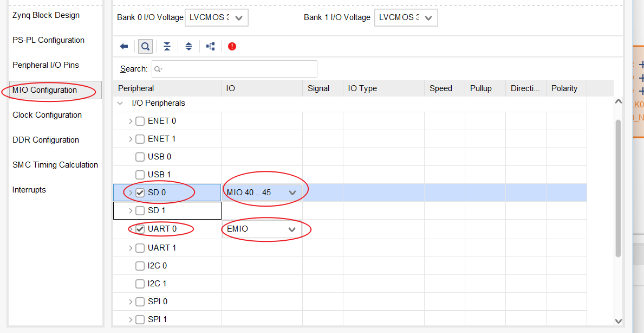
Task: Open the UART 0 EMIO dropdown
Action: click(x=262, y=229)
